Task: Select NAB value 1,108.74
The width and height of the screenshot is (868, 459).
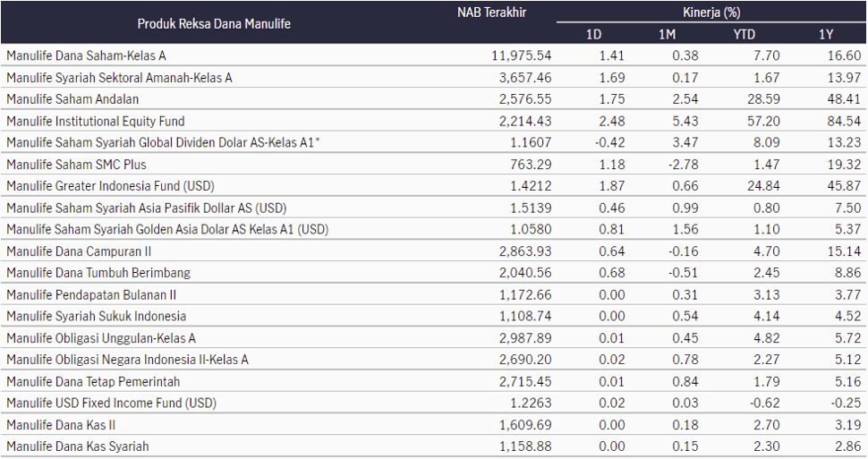Action: (525, 316)
